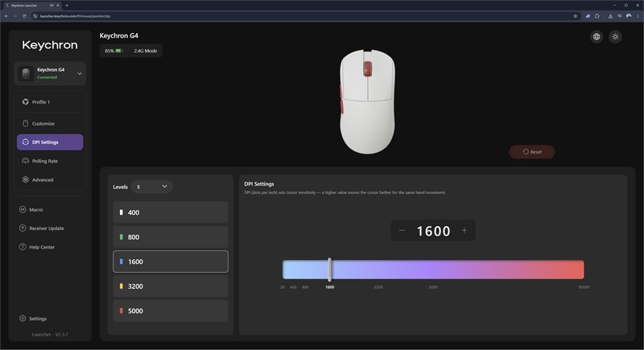Open Advanced settings page
The image size is (644, 350).
click(50, 179)
